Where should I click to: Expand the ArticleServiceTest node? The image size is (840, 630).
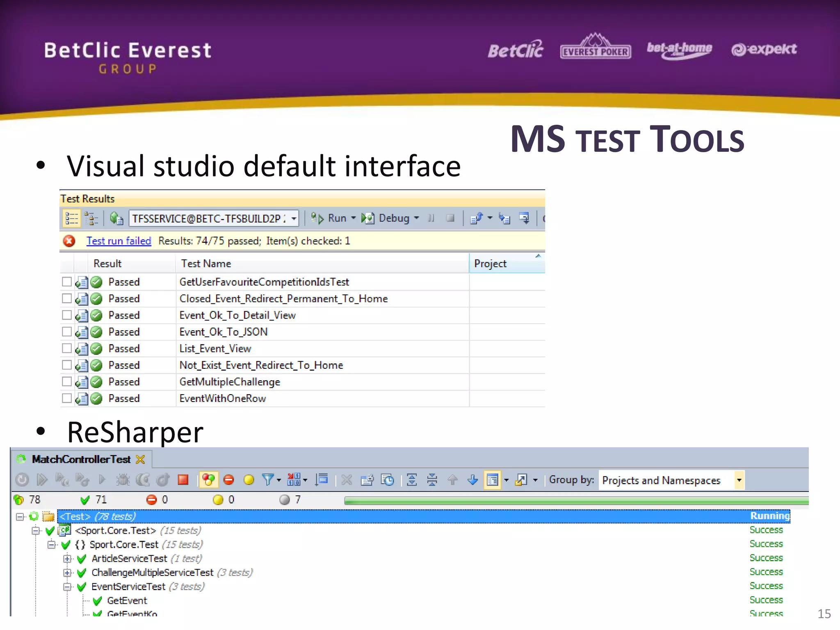coord(67,559)
